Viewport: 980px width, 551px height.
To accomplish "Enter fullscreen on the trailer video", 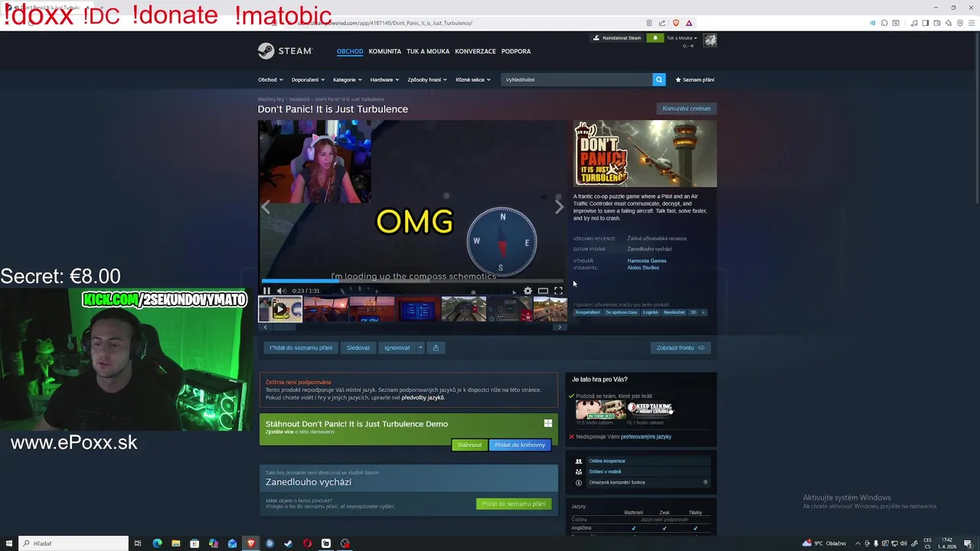I will [x=558, y=291].
